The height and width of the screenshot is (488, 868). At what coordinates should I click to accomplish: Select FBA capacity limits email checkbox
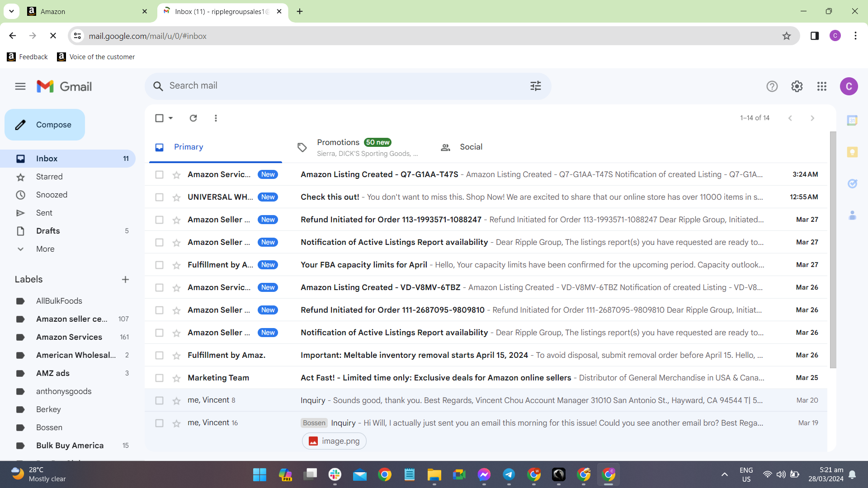point(159,265)
